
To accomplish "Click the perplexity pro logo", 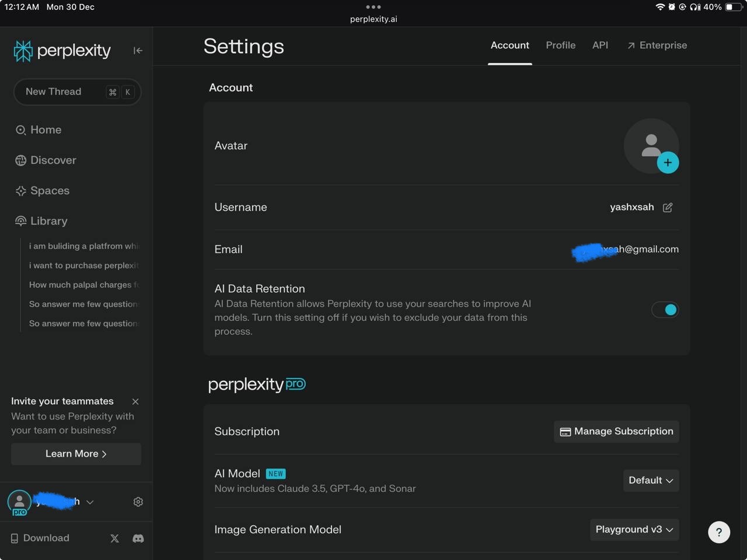I will (x=257, y=384).
